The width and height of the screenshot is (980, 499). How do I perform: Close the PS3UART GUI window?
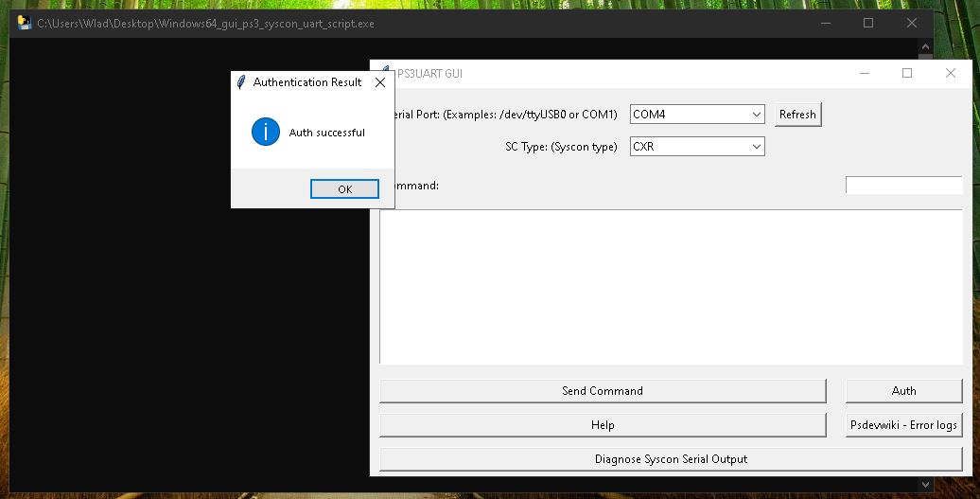coord(950,73)
